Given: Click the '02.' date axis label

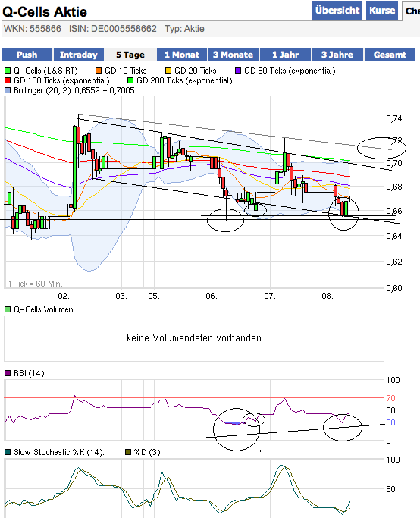Looking at the screenshot, I should pos(64,296).
